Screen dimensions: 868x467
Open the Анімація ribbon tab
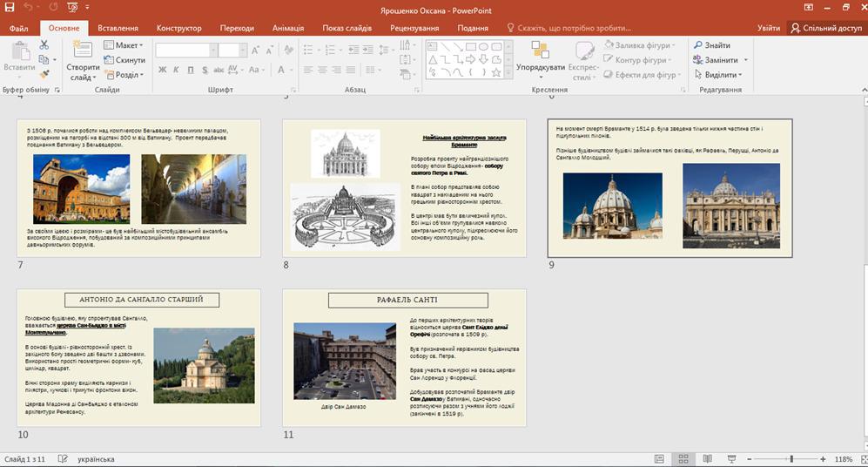(288, 28)
